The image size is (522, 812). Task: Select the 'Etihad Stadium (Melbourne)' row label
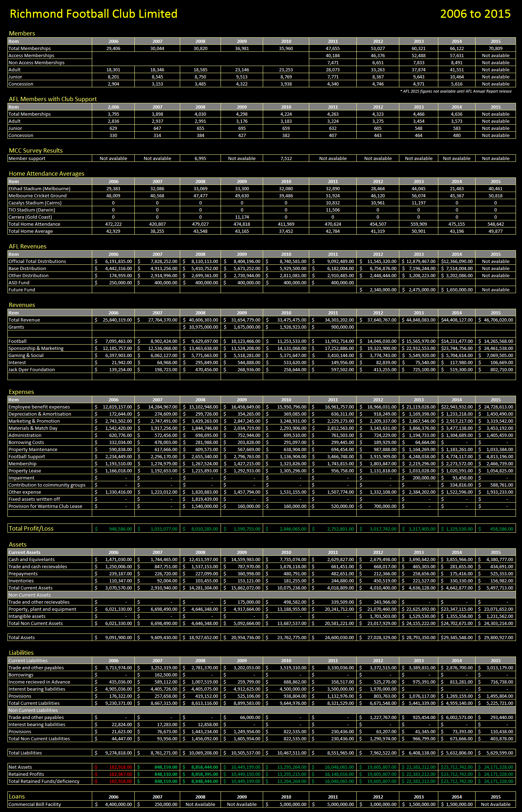click(39, 188)
